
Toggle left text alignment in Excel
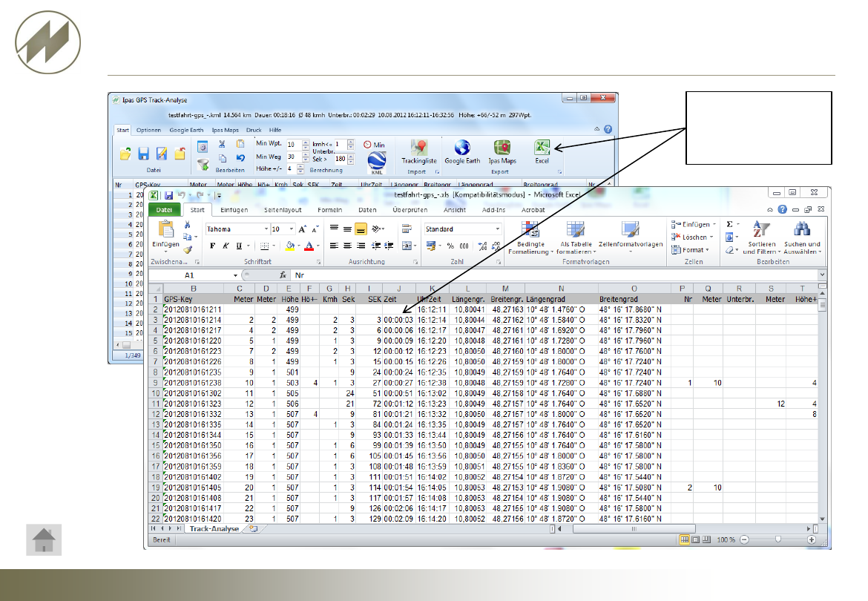coord(334,246)
